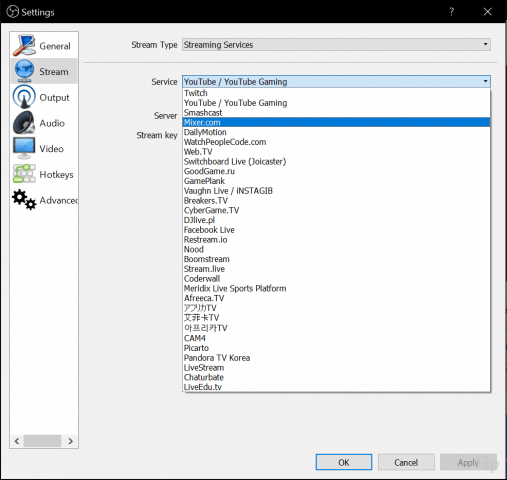Image resolution: width=507 pixels, height=480 pixels.
Task: Click the OK button
Action: pos(344,462)
